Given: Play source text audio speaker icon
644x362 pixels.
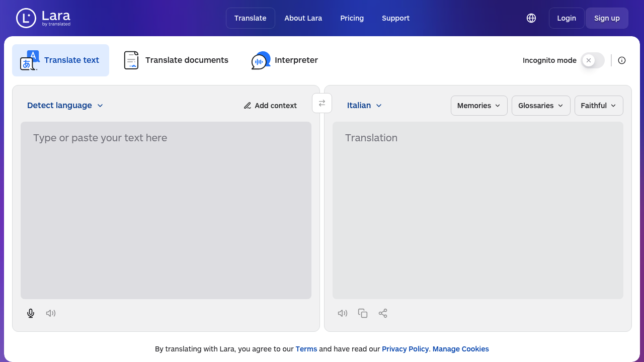Looking at the screenshot, I should (x=51, y=313).
